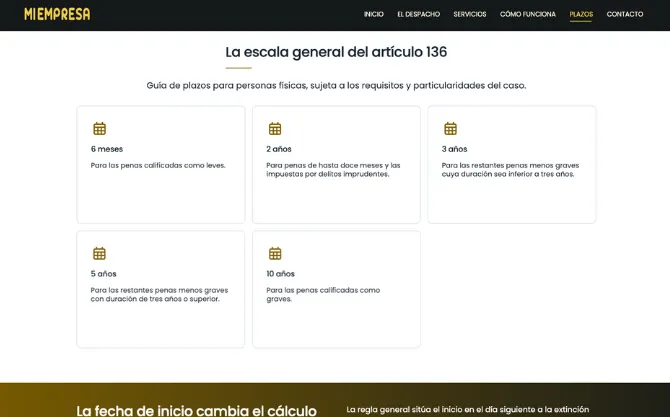Select the '10 años' card title
Screen dimensions: 670x417
(280, 274)
